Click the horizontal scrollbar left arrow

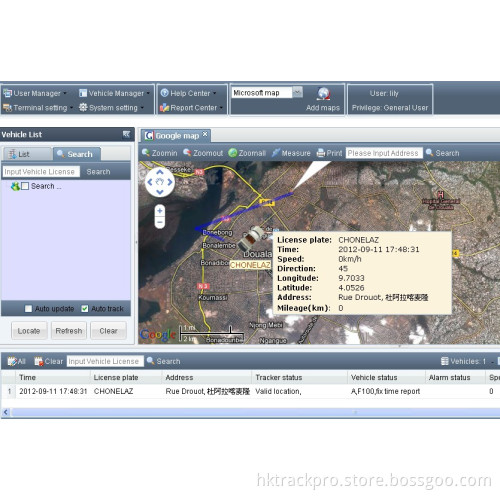[x=5, y=413]
